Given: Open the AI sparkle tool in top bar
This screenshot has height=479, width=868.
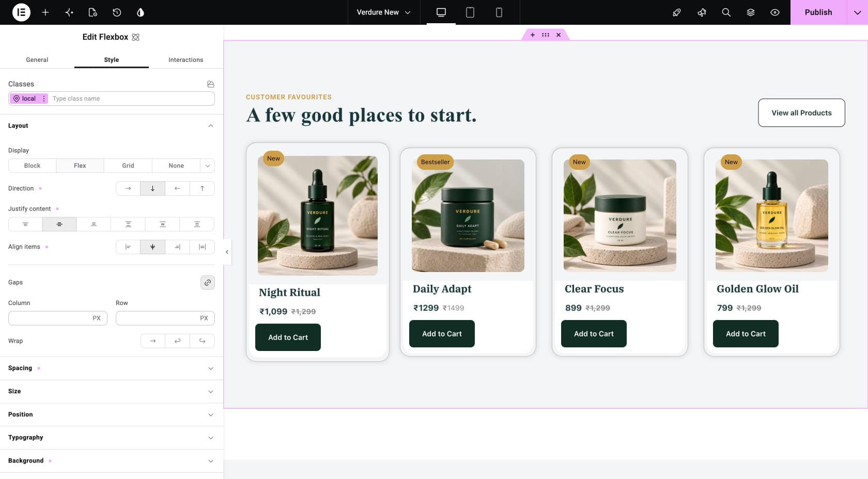Looking at the screenshot, I should pos(69,12).
